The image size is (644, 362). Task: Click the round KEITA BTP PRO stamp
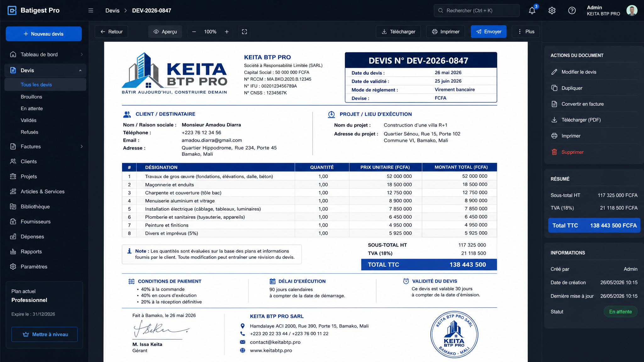[x=454, y=334]
